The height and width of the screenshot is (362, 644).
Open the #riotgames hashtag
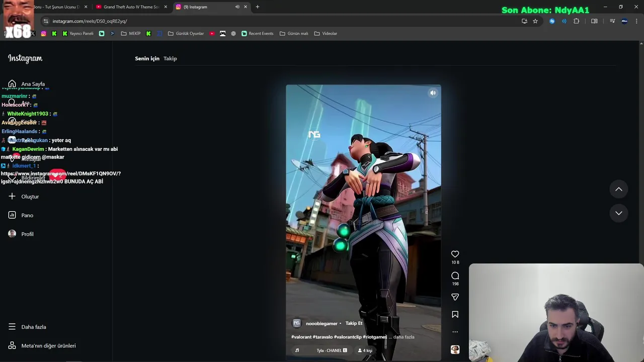click(x=375, y=337)
